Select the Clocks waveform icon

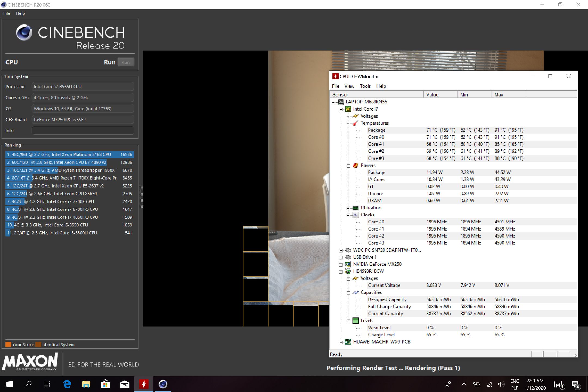(355, 215)
